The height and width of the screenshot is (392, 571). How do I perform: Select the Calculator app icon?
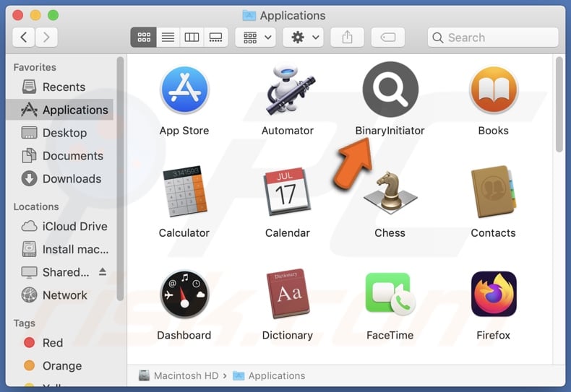[x=184, y=191]
